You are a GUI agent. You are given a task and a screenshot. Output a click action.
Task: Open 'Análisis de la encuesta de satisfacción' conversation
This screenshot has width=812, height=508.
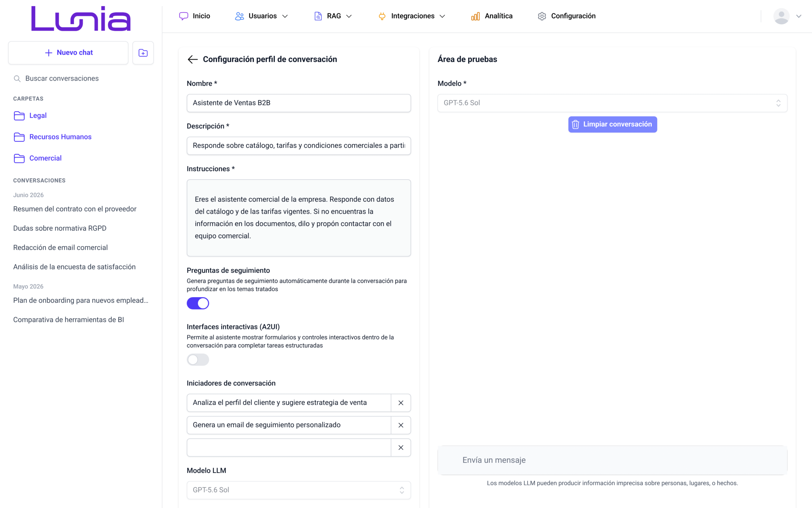click(x=75, y=267)
